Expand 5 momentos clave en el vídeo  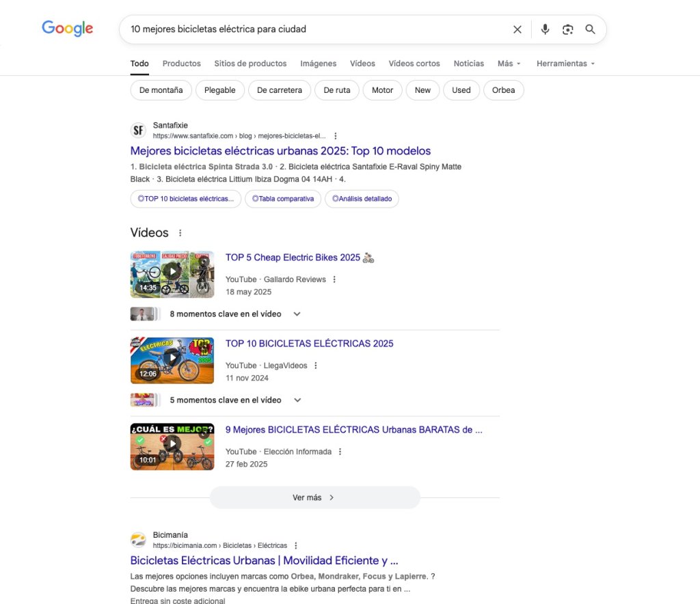tap(297, 400)
